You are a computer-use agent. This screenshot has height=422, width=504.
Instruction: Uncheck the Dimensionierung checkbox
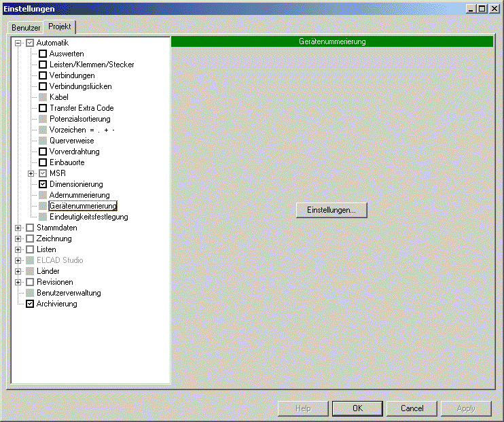[x=43, y=184]
